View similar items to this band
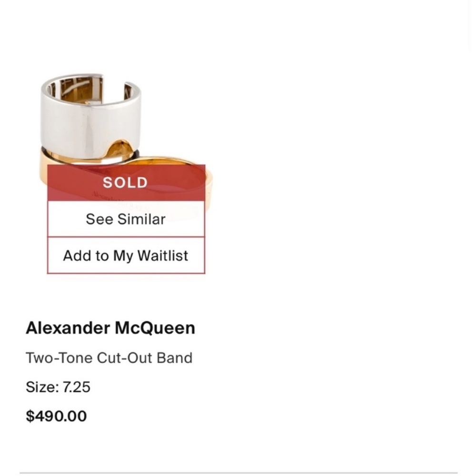Image resolution: width=476 pixels, height=476 pixels. click(125, 219)
